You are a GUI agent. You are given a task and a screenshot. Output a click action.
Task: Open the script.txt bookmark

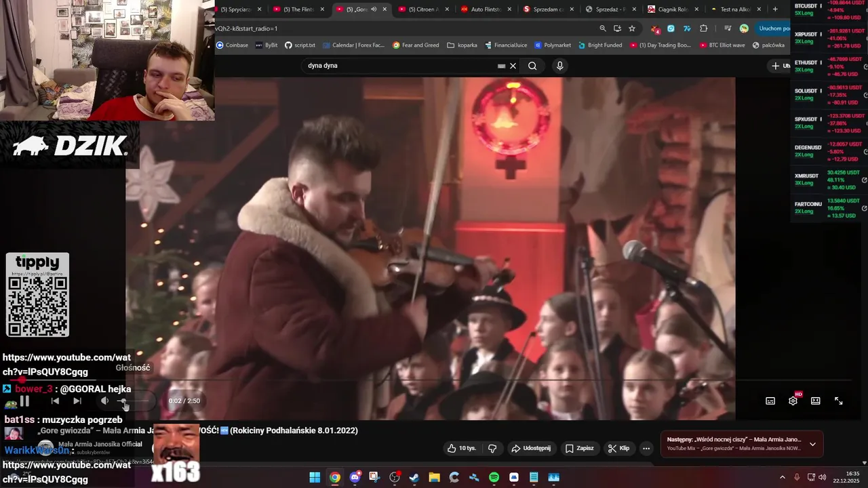[x=300, y=45]
